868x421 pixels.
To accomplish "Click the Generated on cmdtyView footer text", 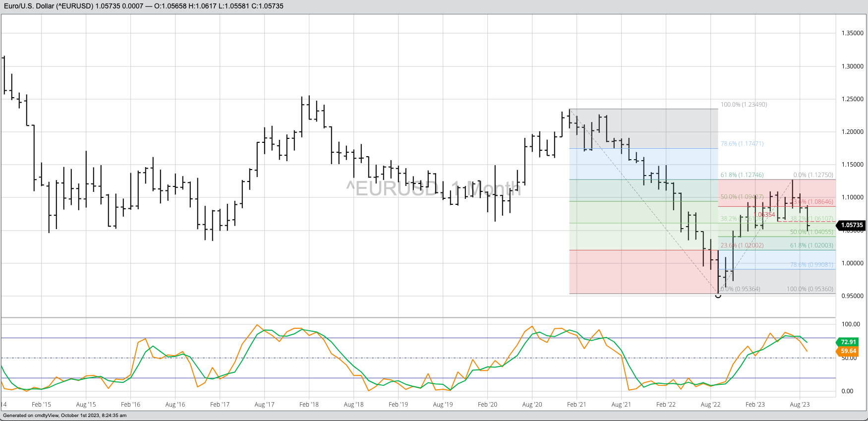I will (x=64, y=416).
